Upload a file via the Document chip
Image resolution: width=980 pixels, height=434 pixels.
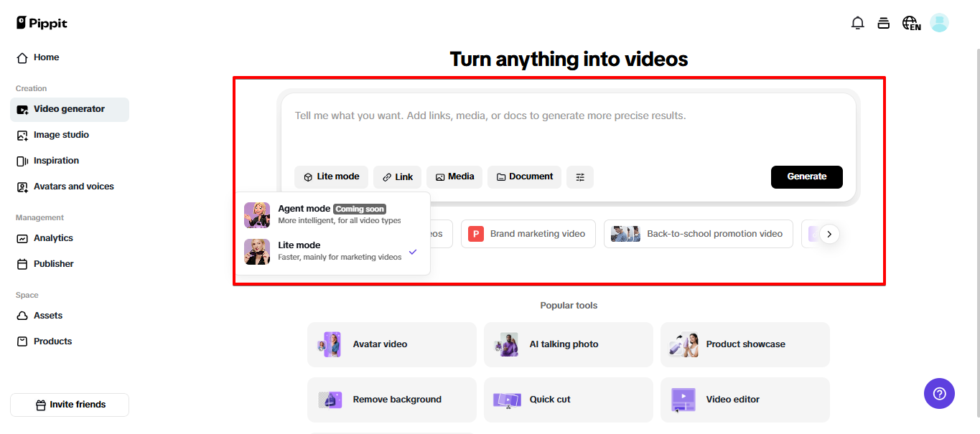pyautogui.click(x=524, y=176)
